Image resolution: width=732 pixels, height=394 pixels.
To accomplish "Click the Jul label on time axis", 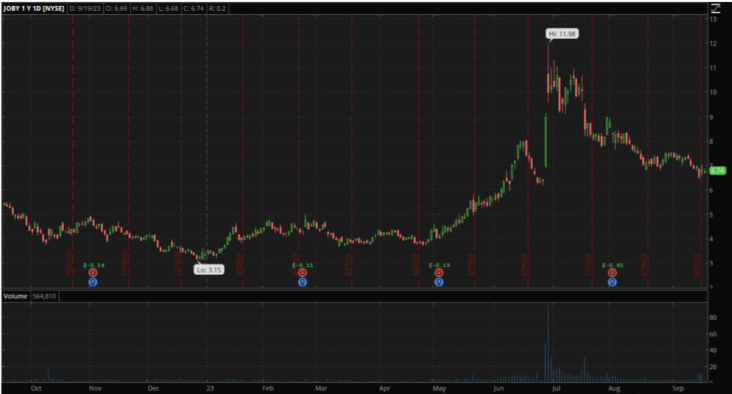I will (556, 388).
